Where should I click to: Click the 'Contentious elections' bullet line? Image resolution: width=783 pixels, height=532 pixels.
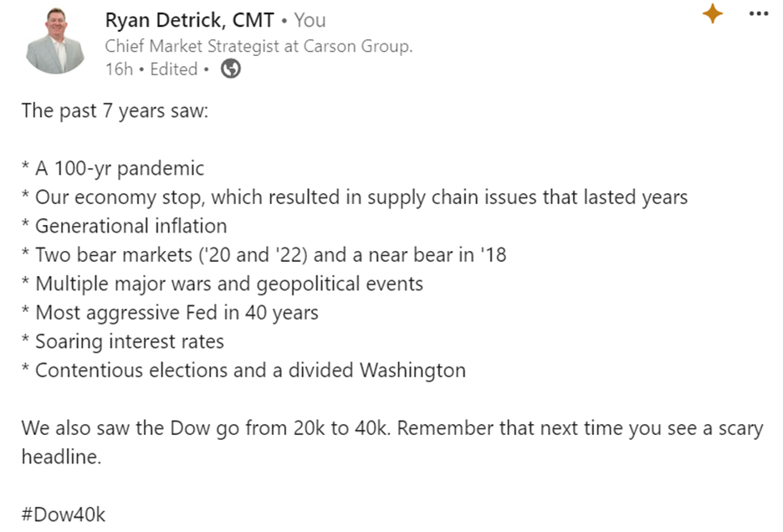243,371
